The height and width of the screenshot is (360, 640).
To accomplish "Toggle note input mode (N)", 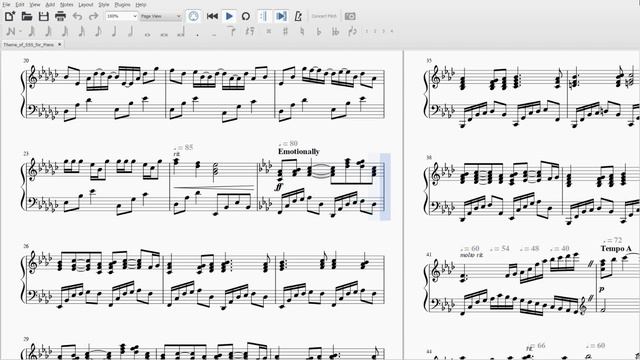I will click(11, 31).
